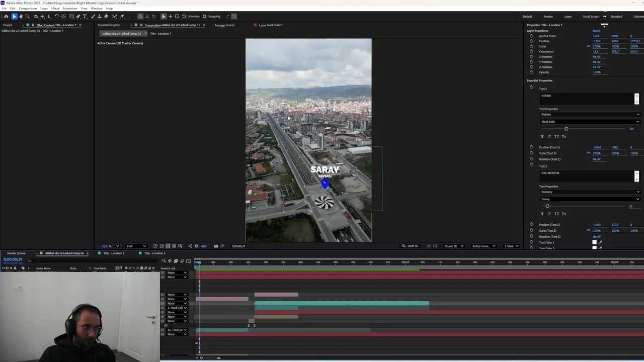
Task: Open the Active Camera view dropdown
Action: pos(484,246)
